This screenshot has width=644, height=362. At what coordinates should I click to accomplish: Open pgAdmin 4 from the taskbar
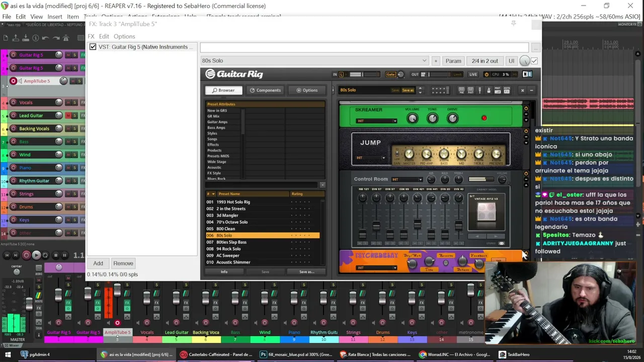pos(35,354)
